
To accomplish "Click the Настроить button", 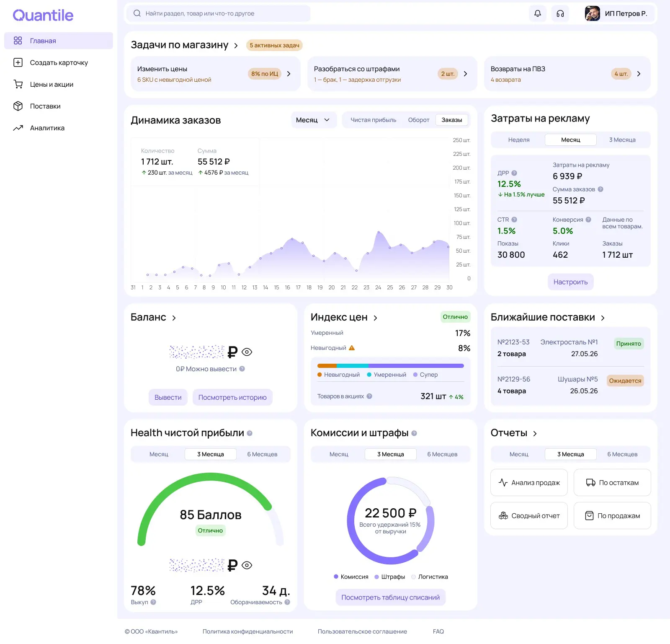I will (570, 282).
